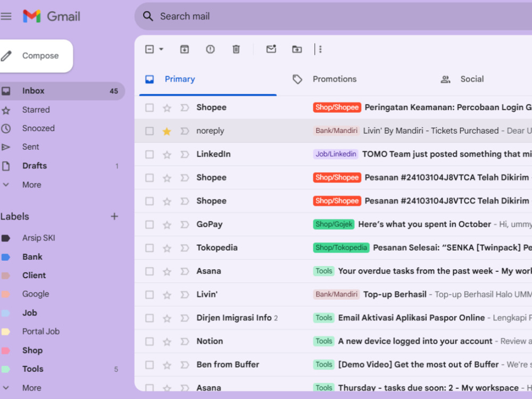Star the LinkedIn TOMO Team email

(167, 155)
